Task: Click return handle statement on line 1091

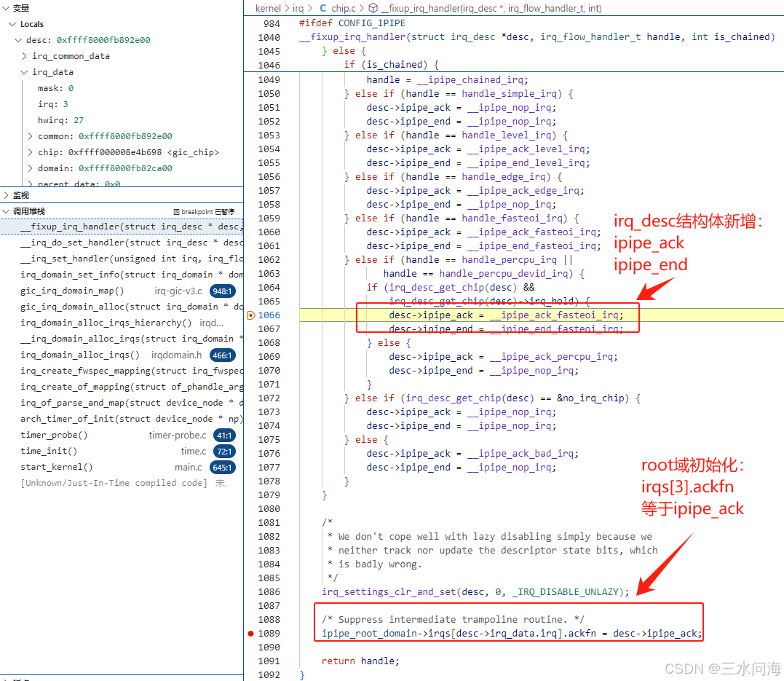Action: click(x=360, y=661)
